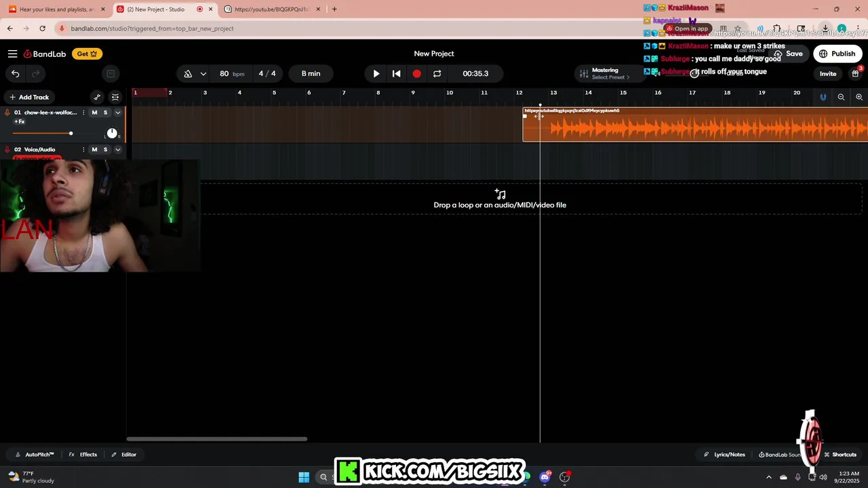This screenshot has width=868, height=488.
Task: Reload the browser page
Action: [x=43, y=28]
